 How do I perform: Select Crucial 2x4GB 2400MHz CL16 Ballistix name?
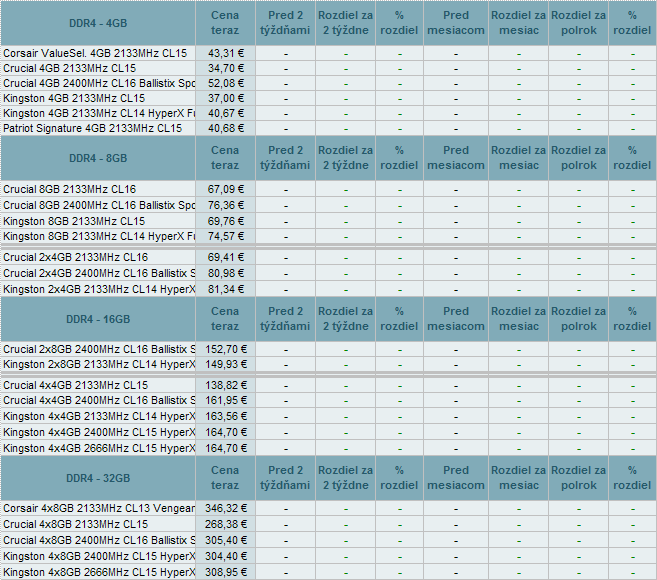pos(99,273)
